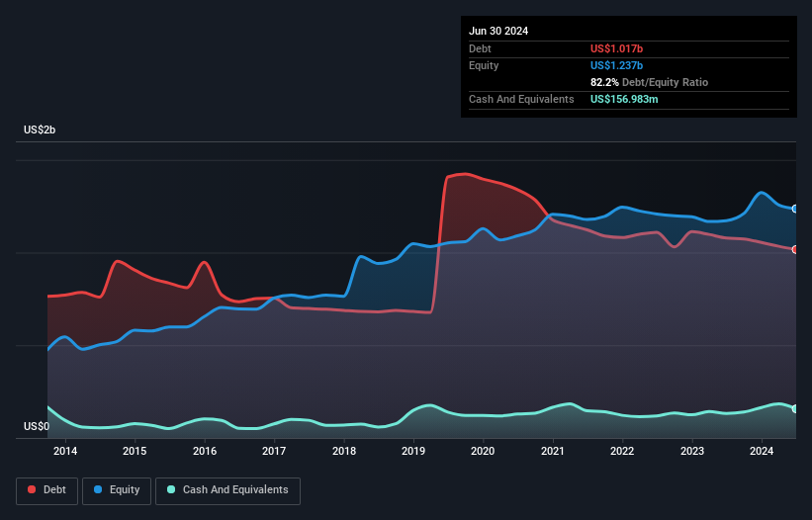Screen dimensions: 812x520
Task: Click the red Debt endpoint marker
Action: [x=795, y=249]
